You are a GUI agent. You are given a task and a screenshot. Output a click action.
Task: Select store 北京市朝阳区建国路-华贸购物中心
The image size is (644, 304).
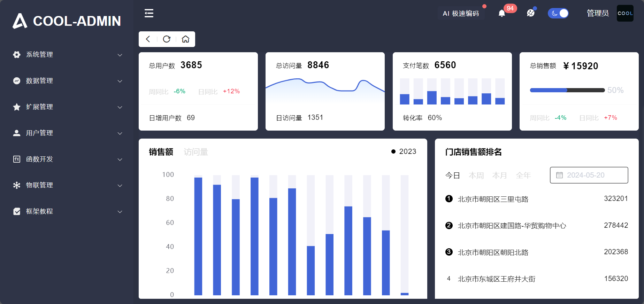[x=512, y=226]
